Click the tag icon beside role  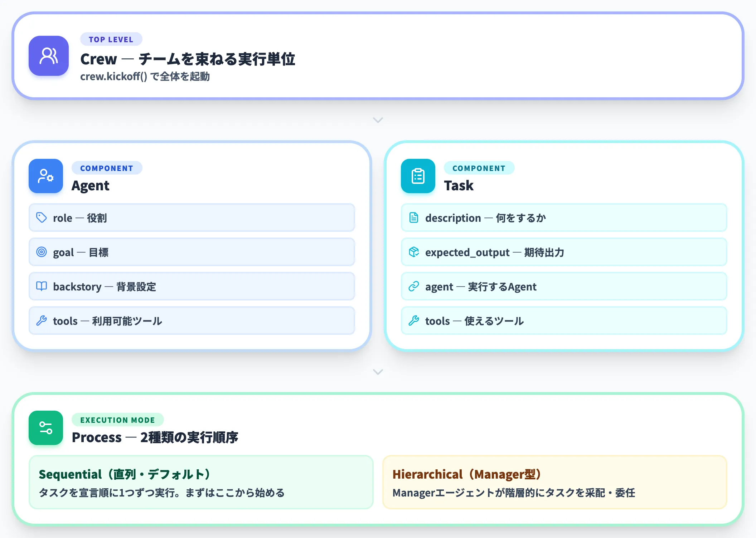click(x=42, y=217)
